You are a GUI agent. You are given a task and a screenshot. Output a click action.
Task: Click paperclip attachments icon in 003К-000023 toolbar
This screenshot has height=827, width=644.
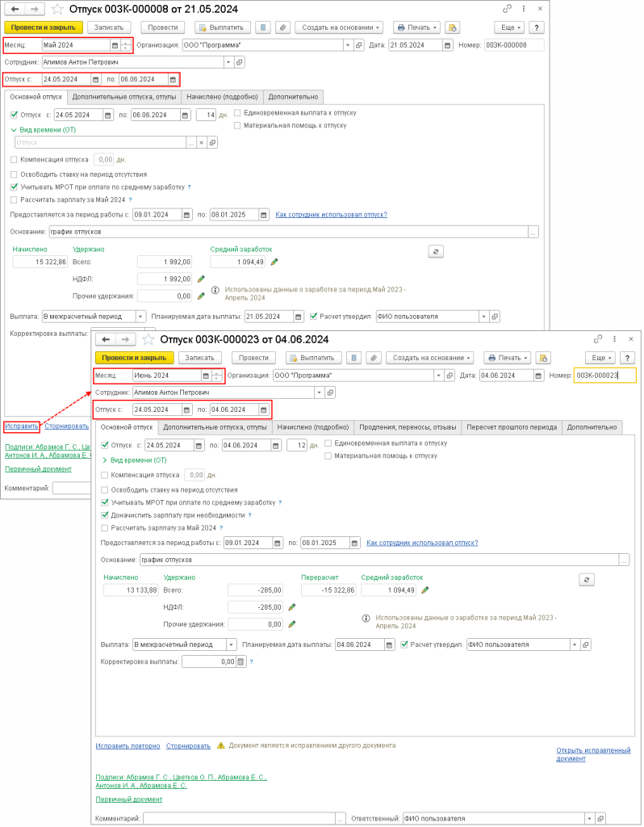point(374,358)
